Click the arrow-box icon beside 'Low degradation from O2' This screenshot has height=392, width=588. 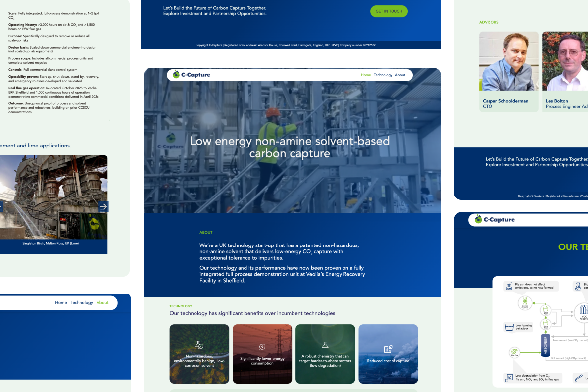[x=509, y=378]
